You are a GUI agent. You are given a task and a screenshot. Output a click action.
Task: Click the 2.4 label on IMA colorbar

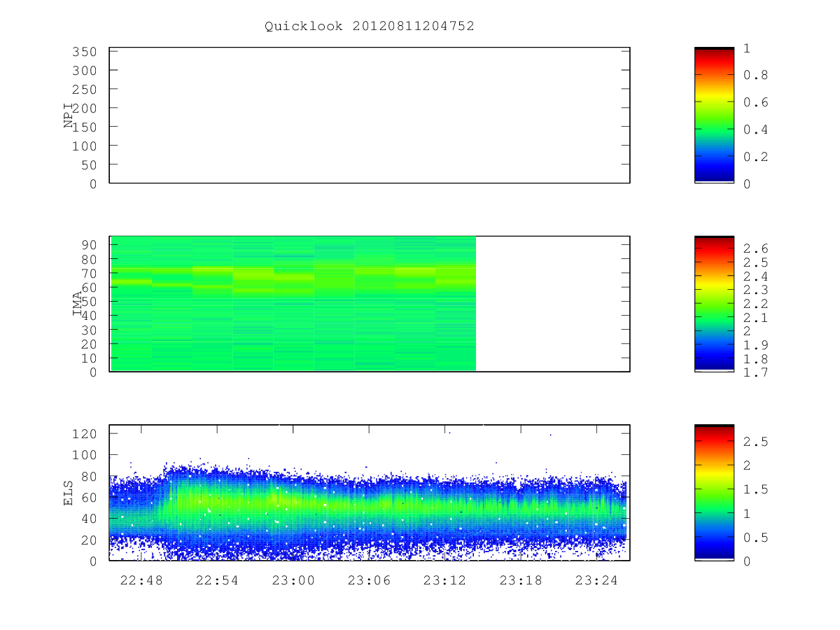755,276
